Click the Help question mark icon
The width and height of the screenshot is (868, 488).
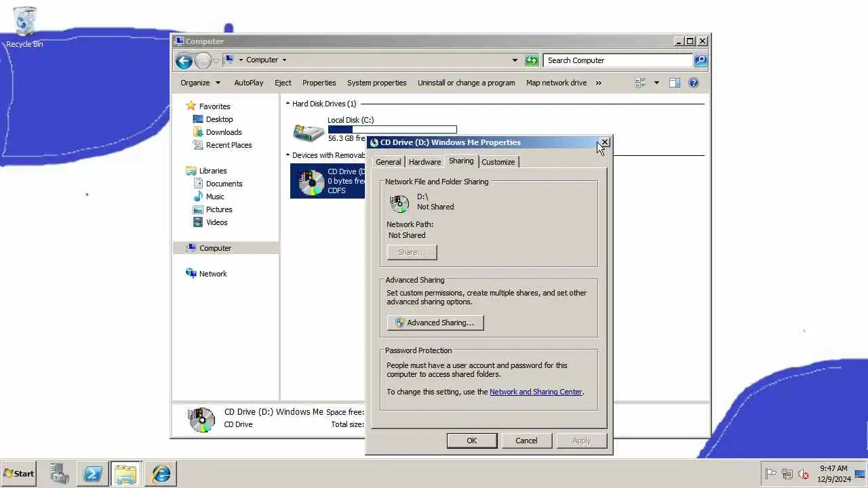point(694,83)
